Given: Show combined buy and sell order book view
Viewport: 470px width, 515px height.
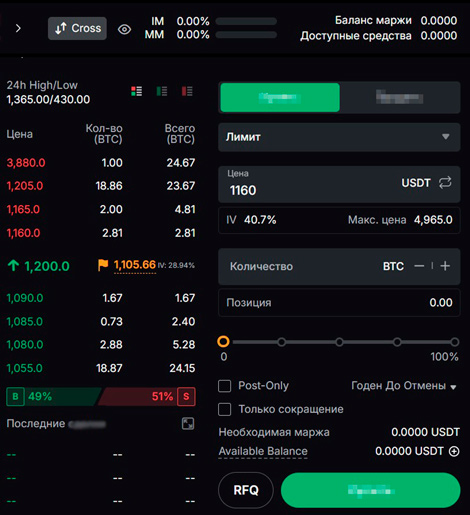Looking at the screenshot, I should pyautogui.click(x=137, y=91).
